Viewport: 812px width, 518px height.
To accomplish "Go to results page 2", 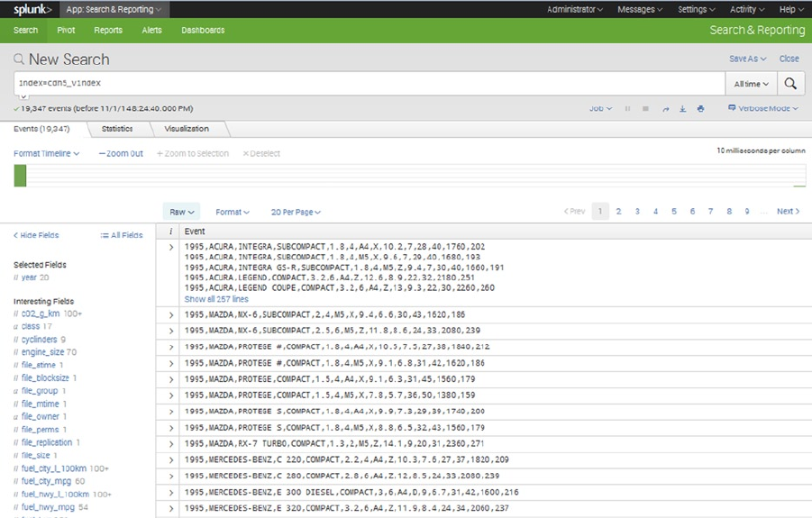I will (618, 211).
